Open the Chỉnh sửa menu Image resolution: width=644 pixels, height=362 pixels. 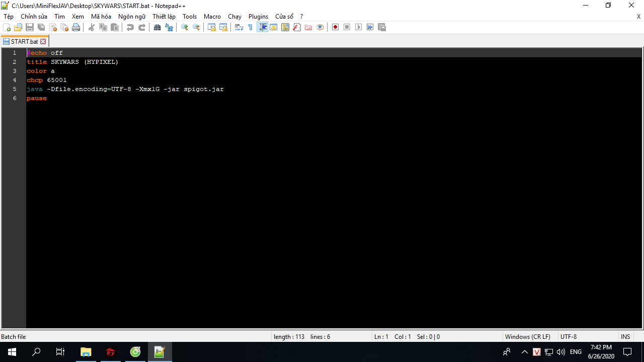pos(34,17)
